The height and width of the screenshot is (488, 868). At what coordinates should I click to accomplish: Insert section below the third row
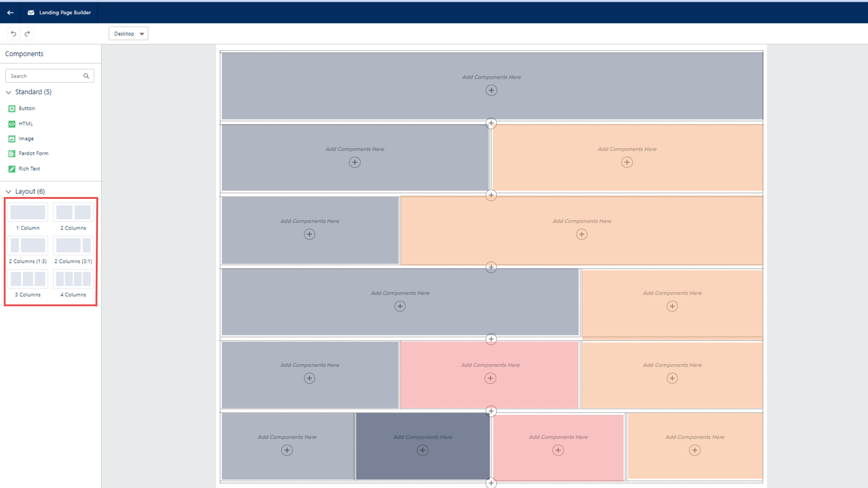491,267
